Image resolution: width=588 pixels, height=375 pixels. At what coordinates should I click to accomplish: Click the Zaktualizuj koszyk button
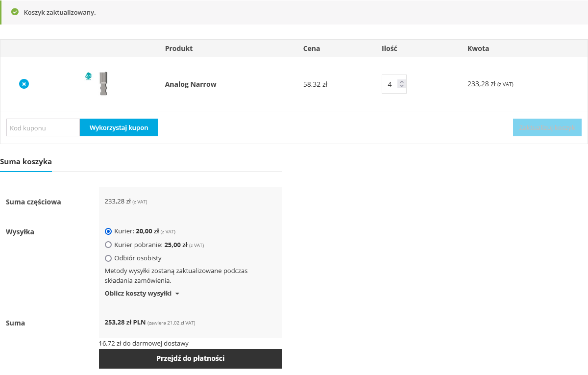(547, 127)
